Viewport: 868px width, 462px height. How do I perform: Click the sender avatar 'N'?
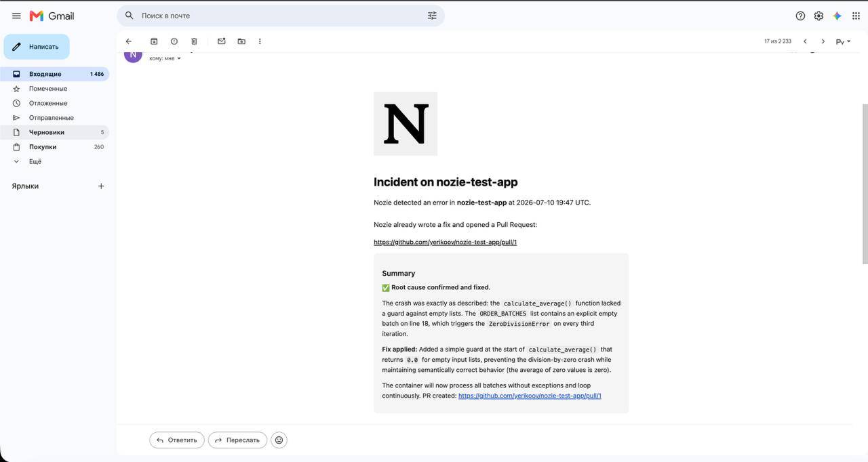133,56
